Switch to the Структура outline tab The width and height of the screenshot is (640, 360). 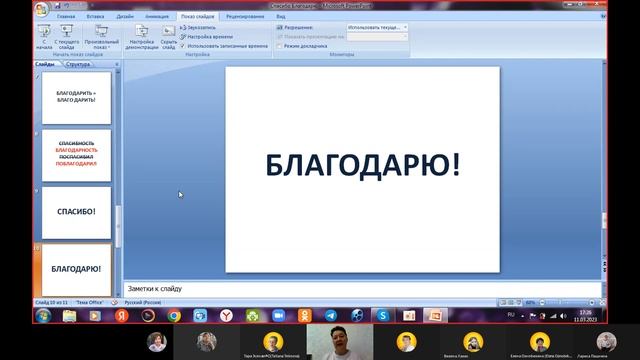(78, 64)
